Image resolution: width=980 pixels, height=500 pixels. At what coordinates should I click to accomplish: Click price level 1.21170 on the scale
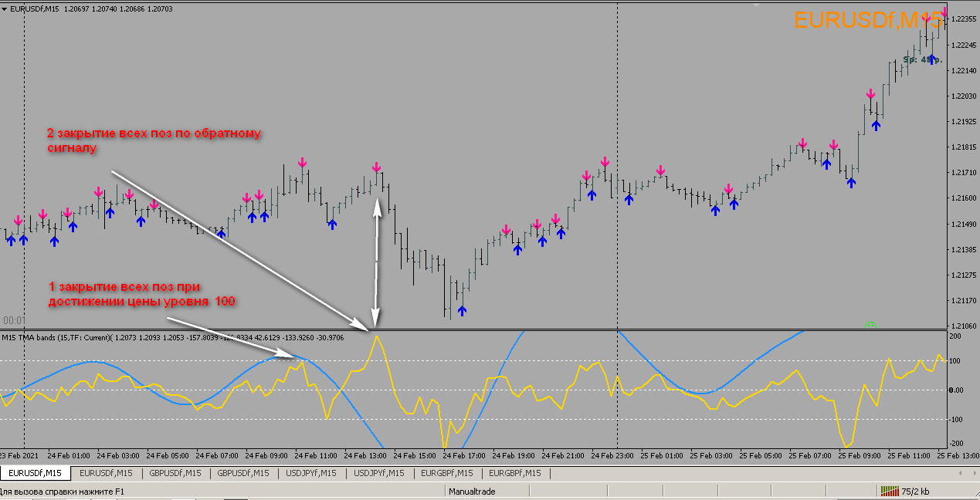(x=964, y=300)
